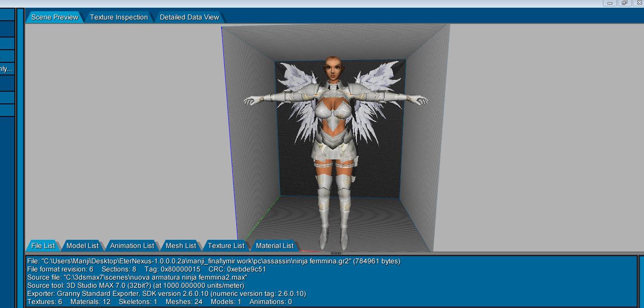
Task: Switch to the Scene Preview tab
Action: pos(55,17)
